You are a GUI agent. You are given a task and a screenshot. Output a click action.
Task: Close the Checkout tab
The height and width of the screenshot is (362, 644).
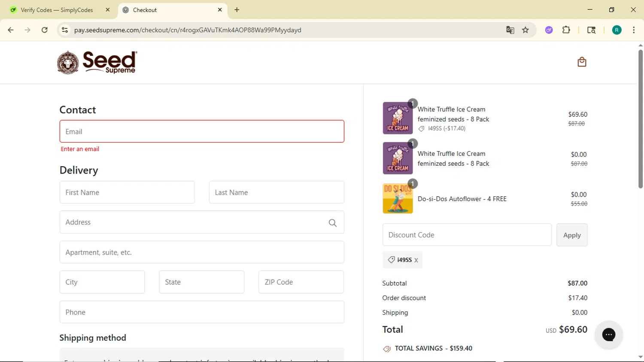(x=220, y=10)
